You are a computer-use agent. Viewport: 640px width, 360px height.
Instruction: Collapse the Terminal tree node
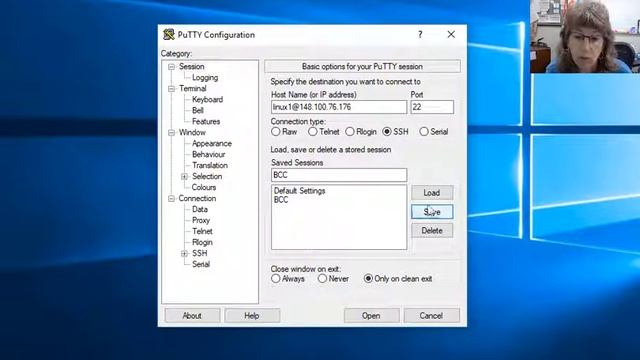[x=171, y=89]
